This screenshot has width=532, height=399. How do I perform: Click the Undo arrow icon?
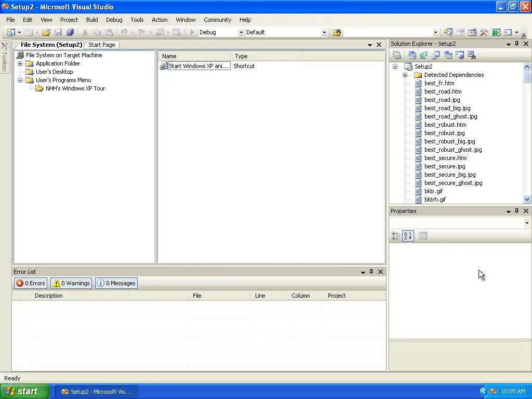coord(124,32)
